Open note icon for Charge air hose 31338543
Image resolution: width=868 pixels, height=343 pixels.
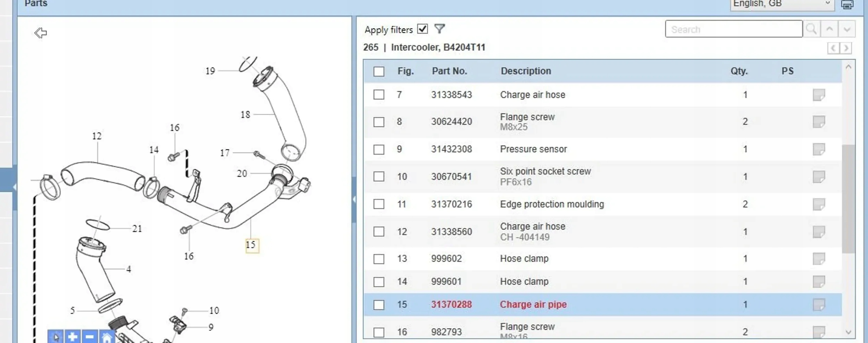tap(819, 95)
